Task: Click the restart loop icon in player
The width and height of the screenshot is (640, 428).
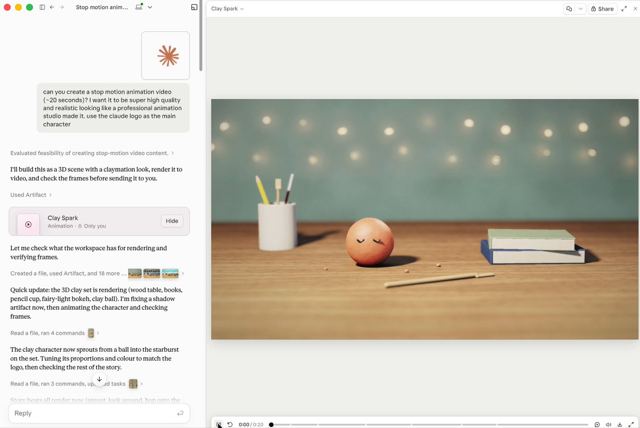Action: [230, 424]
